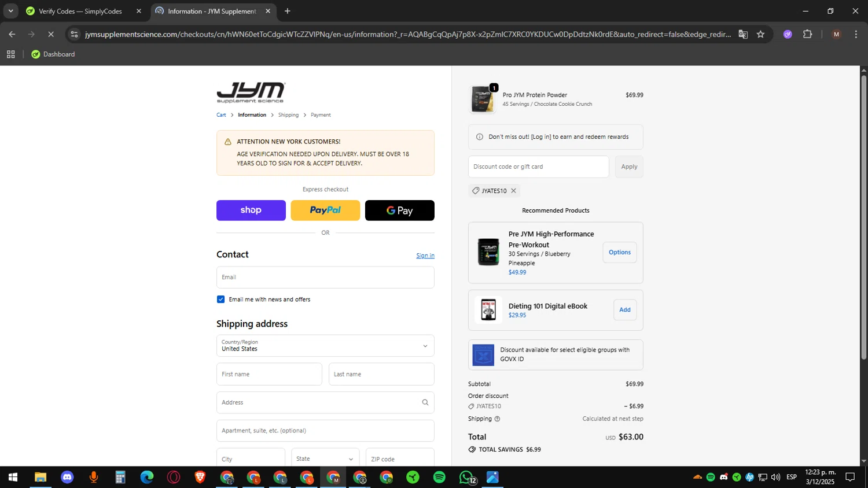Select Payment breadcrumb step
The width and height of the screenshot is (868, 488).
[x=321, y=115]
